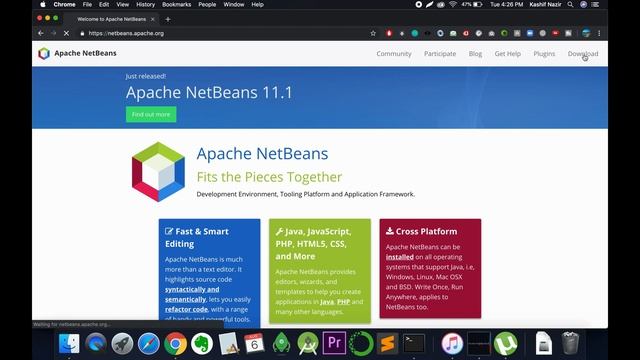Viewport: 640px width, 360px height.
Task: Open Google Chrome from the dock
Action: (x=175, y=343)
